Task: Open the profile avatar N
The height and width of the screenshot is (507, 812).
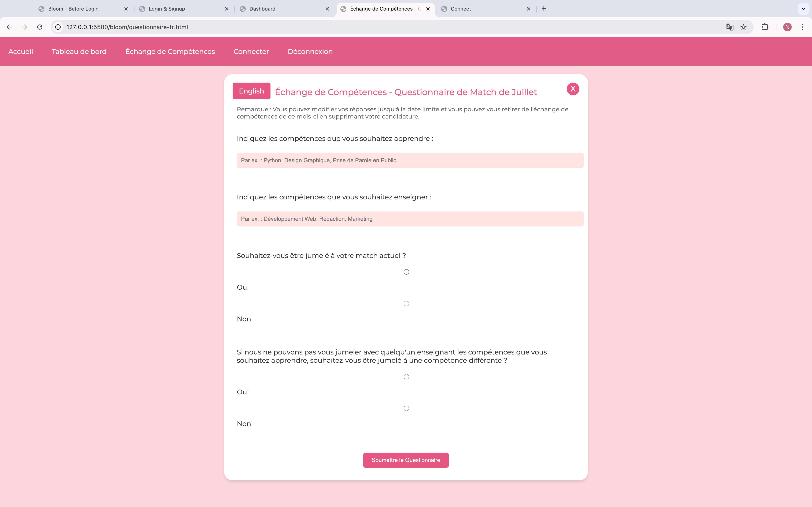Action: tap(787, 27)
